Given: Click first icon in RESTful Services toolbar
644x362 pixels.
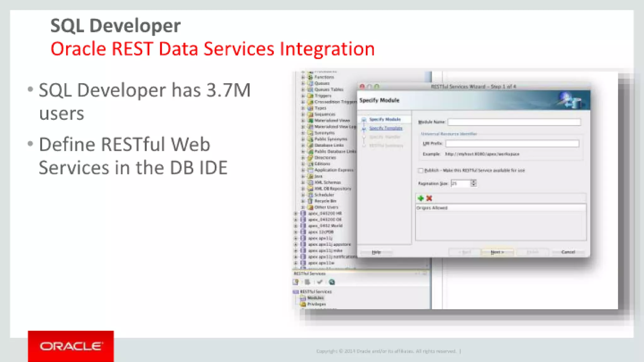Looking at the screenshot, I should pyautogui.click(x=296, y=282).
